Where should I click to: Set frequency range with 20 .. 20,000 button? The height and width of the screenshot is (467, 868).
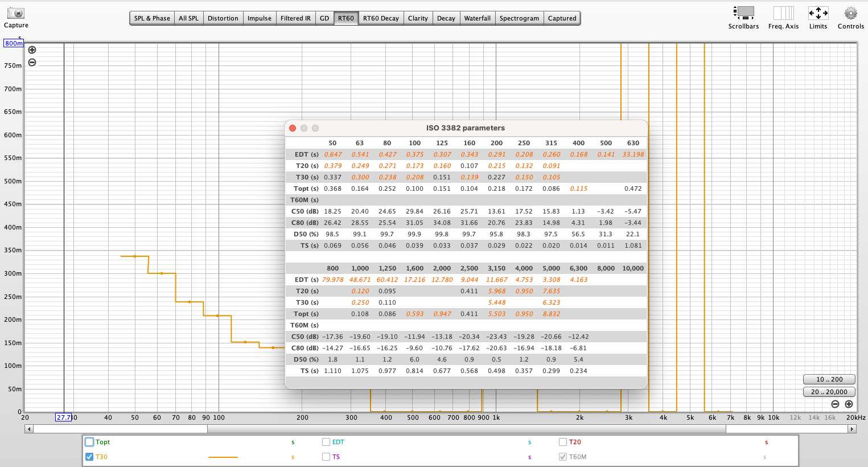(829, 392)
